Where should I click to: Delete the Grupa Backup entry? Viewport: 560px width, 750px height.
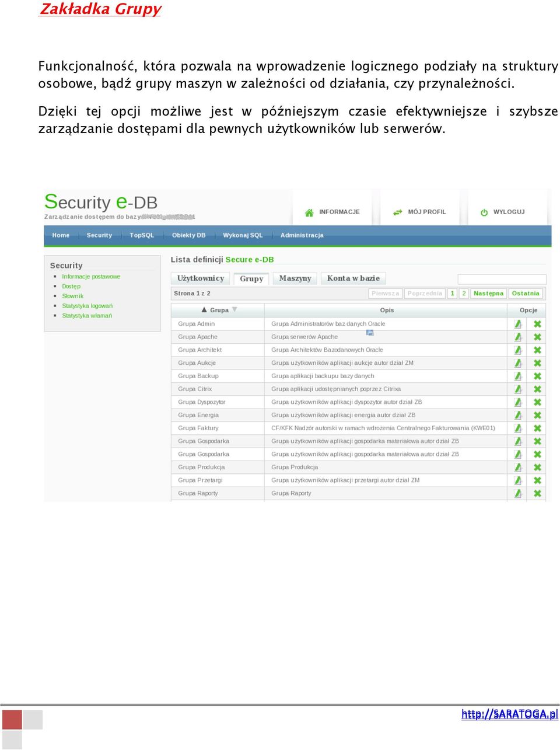click(537, 376)
